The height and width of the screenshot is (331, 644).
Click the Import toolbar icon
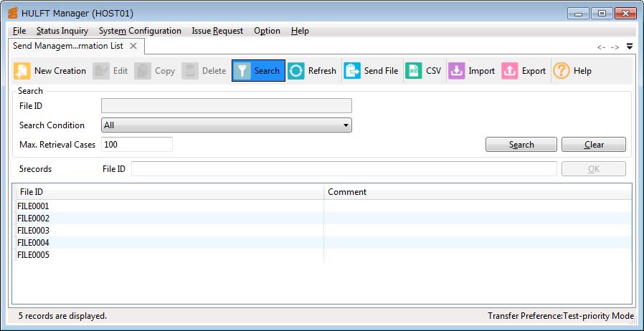pyautogui.click(x=456, y=71)
